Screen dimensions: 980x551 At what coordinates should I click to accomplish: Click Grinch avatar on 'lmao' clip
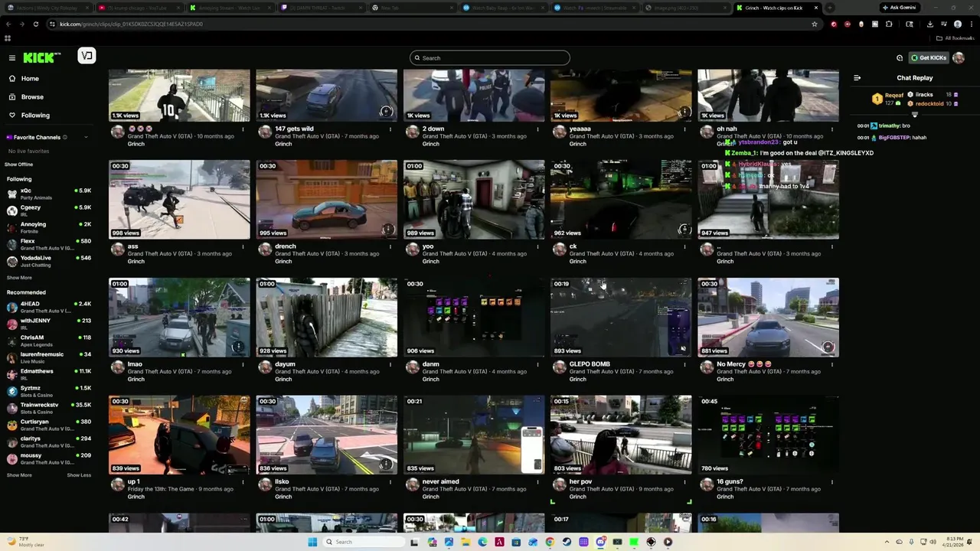point(117,367)
